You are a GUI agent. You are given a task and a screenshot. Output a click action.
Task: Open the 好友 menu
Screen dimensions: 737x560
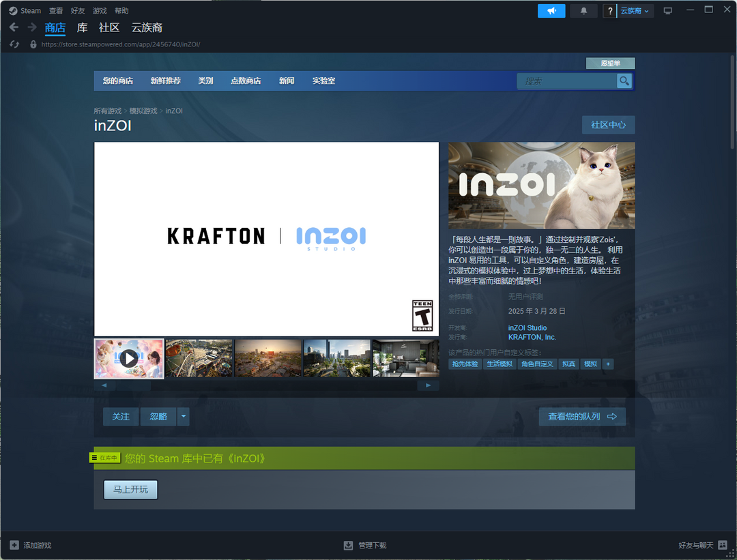pos(78,11)
